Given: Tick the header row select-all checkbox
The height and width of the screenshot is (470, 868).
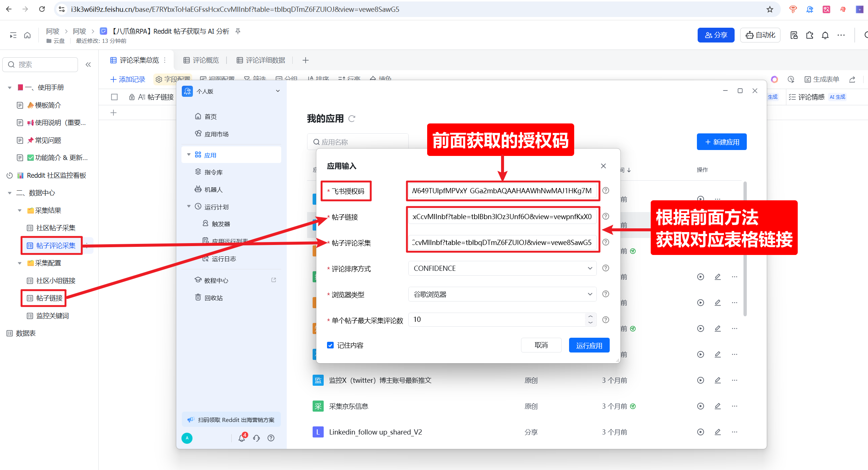Looking at the screenshot, I should 114,97.
